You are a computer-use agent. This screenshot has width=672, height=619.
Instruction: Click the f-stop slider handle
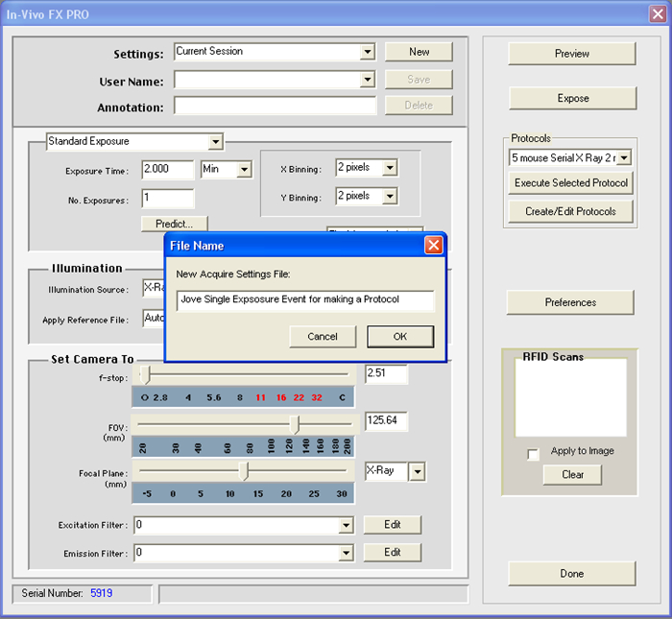pyautogui.click(x=145, y=375)
